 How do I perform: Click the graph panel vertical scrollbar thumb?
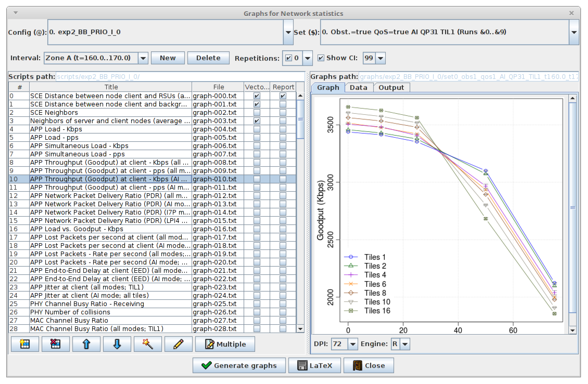click(572, 207)
